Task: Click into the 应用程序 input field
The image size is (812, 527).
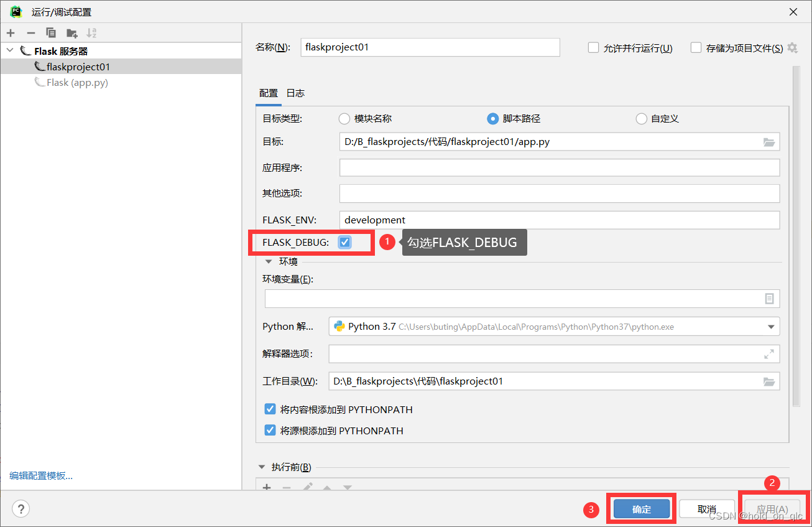Action: point(560,168)
